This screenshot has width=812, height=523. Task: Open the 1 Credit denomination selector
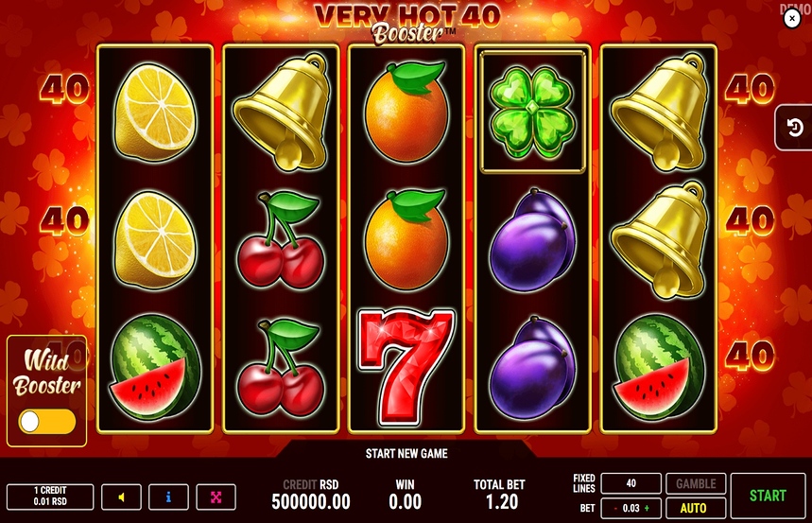pos(50,497)
